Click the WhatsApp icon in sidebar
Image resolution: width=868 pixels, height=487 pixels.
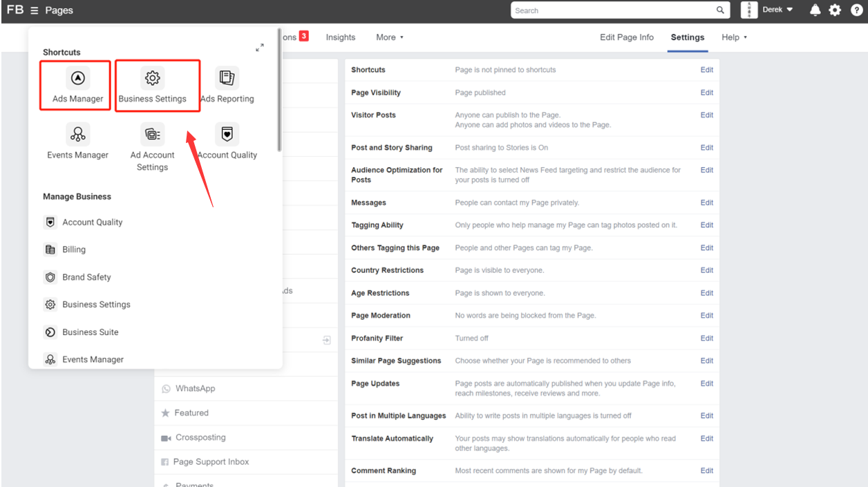tap(166, 389)
